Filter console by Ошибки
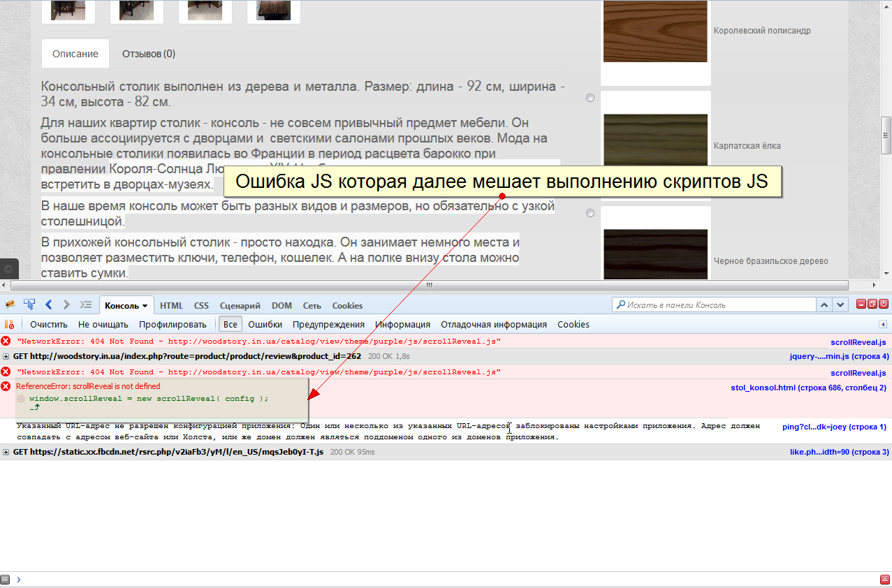The height and width of the screenshot is (588, 892). click(265, 324)
